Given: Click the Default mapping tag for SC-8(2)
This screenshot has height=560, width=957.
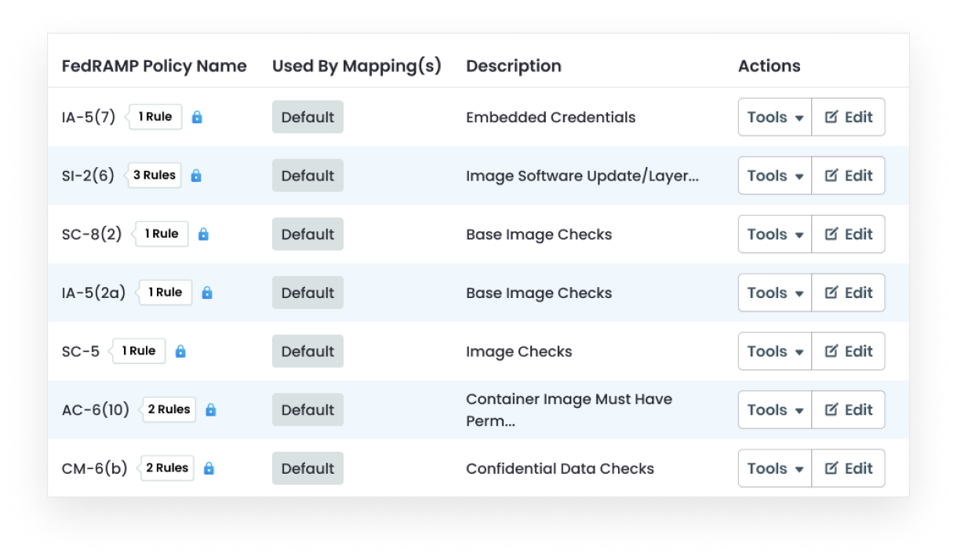Looking at the screenshot, I should point(307,234).
